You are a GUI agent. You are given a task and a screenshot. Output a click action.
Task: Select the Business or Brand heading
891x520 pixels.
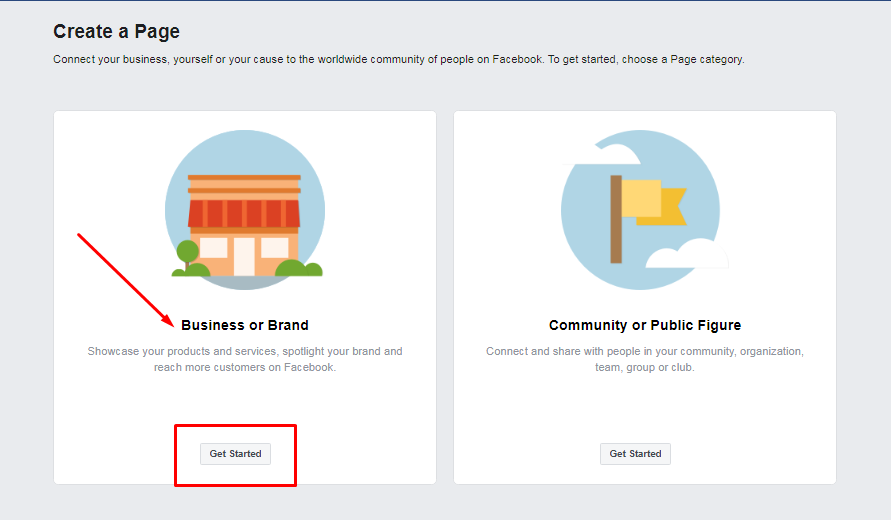[x=245, y=325]
